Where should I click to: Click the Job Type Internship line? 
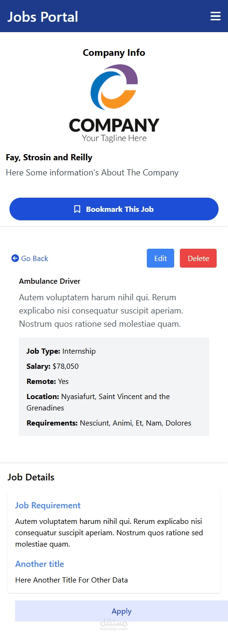[x=61, y=351]
